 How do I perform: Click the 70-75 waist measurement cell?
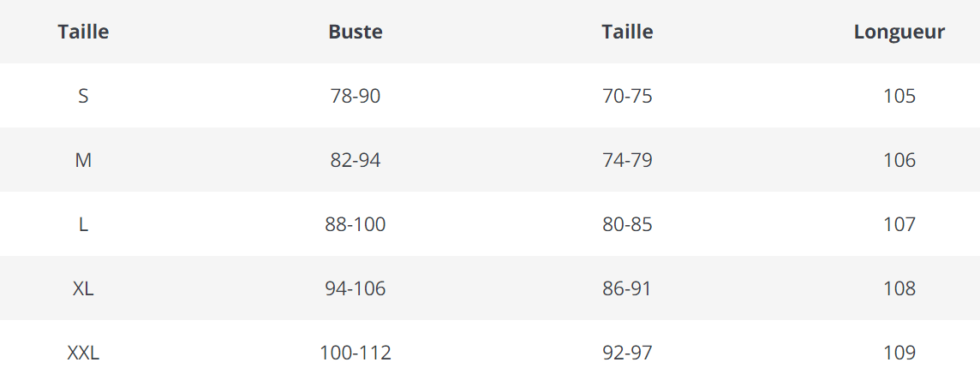click(627, 96)
